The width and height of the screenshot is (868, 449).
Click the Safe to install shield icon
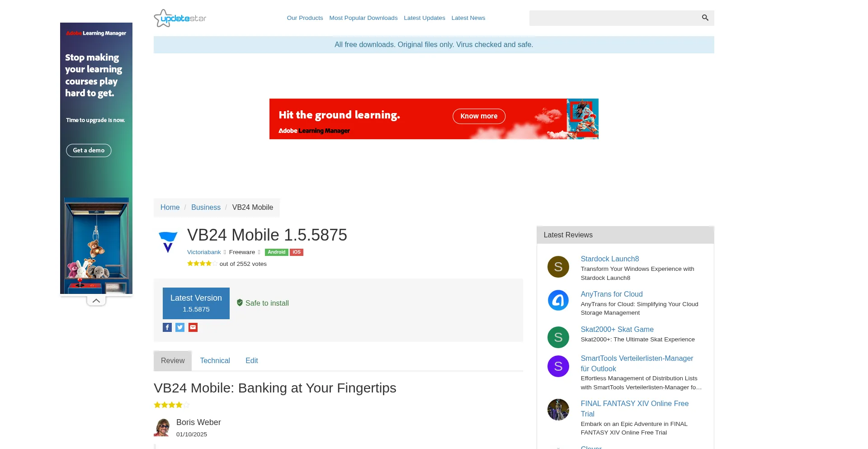[240, 303]
